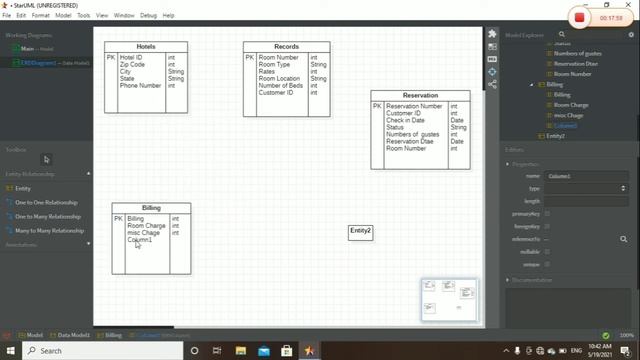The image size is (640, 360).
Task: Open the notification center icon
Action: 624,351
